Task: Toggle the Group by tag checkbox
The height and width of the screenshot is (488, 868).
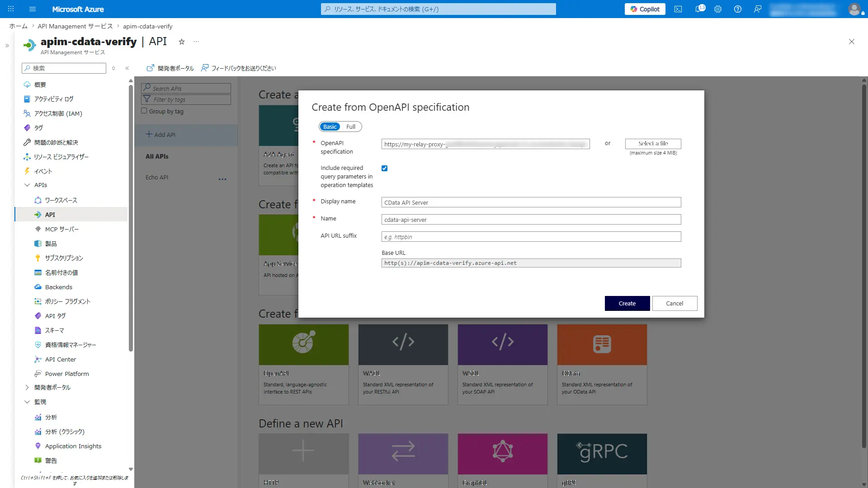Action: point(144,111)
